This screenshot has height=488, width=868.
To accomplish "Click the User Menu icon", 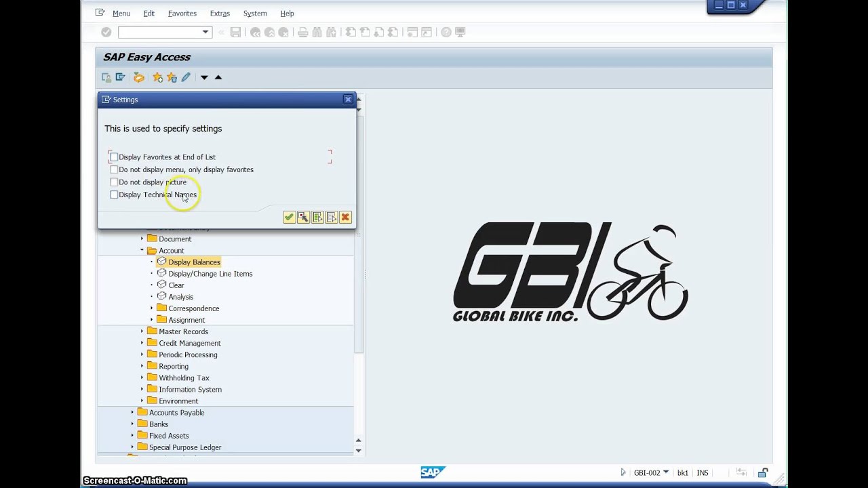I will pyautogui.click(x=106, y=77).
